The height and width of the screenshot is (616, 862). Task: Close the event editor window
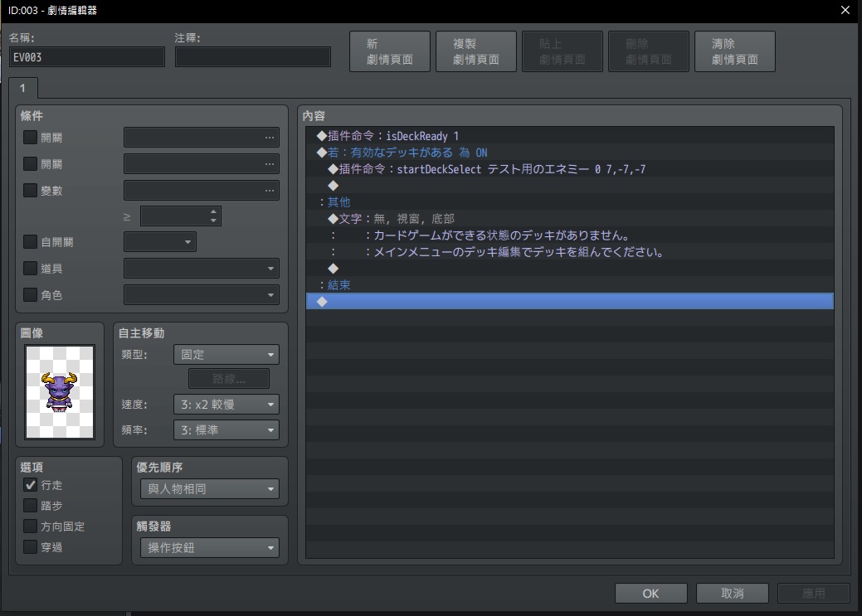(x=845, y=11)
